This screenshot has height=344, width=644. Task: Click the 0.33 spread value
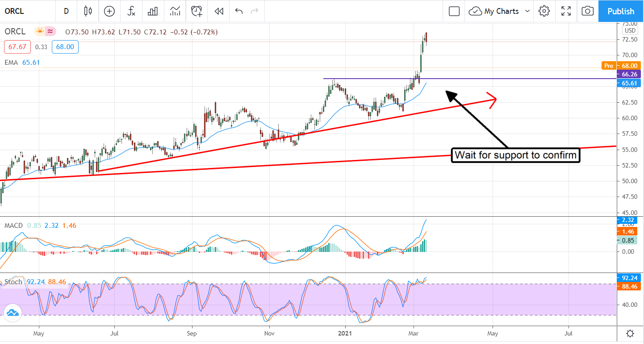41,46
